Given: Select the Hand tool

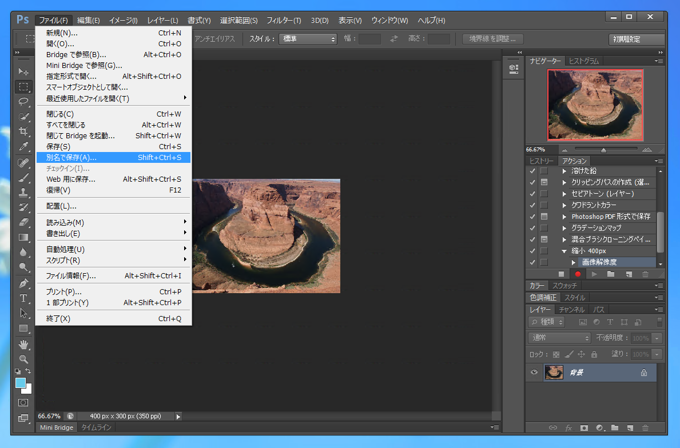Looking at the screenshot, I should [x=23, y=345].
